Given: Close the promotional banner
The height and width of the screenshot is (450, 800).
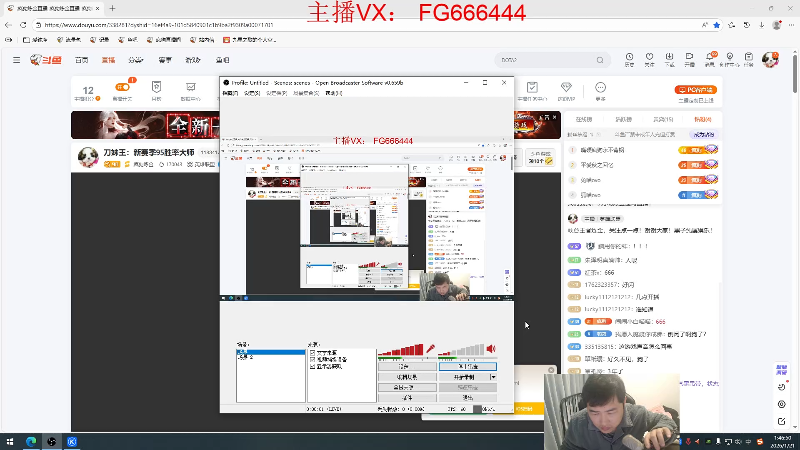Looking at the screenshot, I should pyautogui.click(x=555, y=117).
